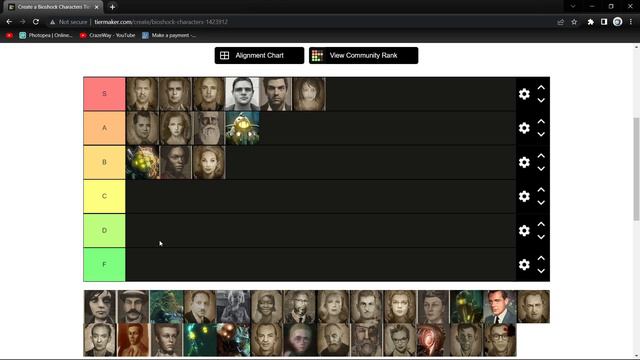Select the red S tier label
The image size is (640, 360).
[104, 94]
